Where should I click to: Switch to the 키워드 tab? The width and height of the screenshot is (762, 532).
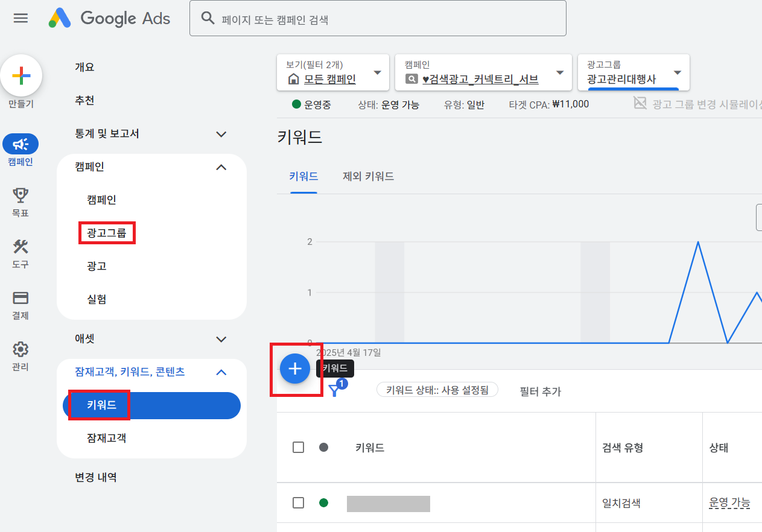[x=303, y=177]
